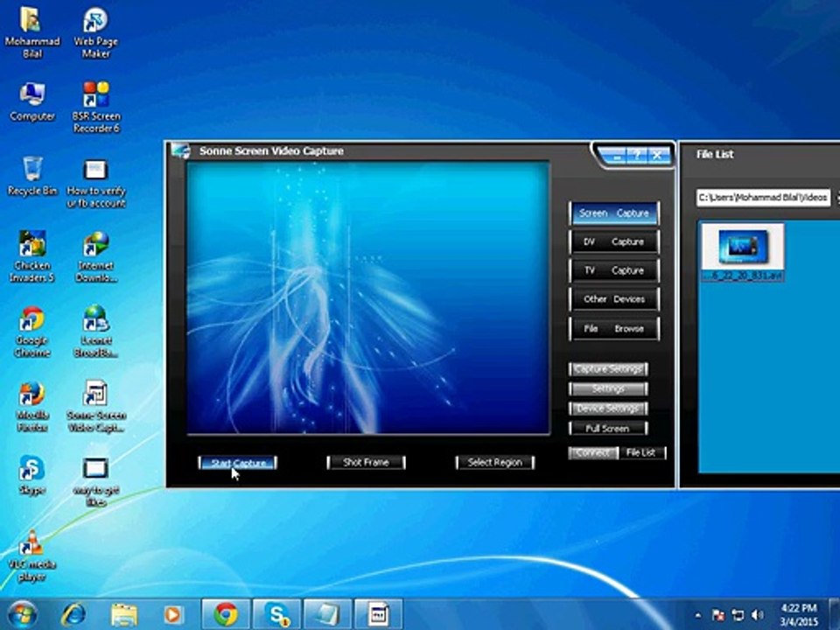The width and height of the screenshot is (840, 630).
Task: Click the help question mark button
Action: pyautogui.click(x=636, y=156)
